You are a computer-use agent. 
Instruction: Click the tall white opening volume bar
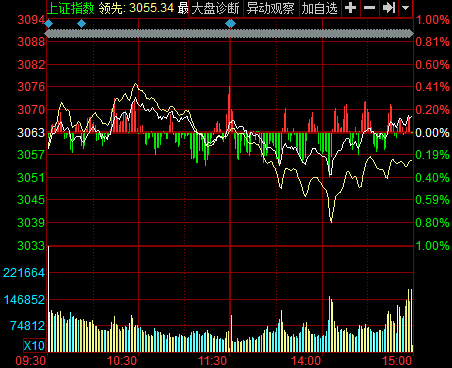[x=49, y=299]
